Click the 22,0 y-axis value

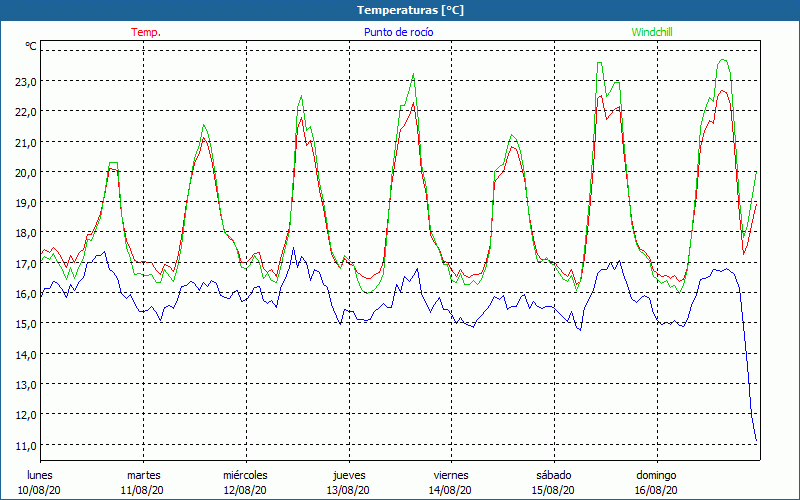[x=25, y=112]
